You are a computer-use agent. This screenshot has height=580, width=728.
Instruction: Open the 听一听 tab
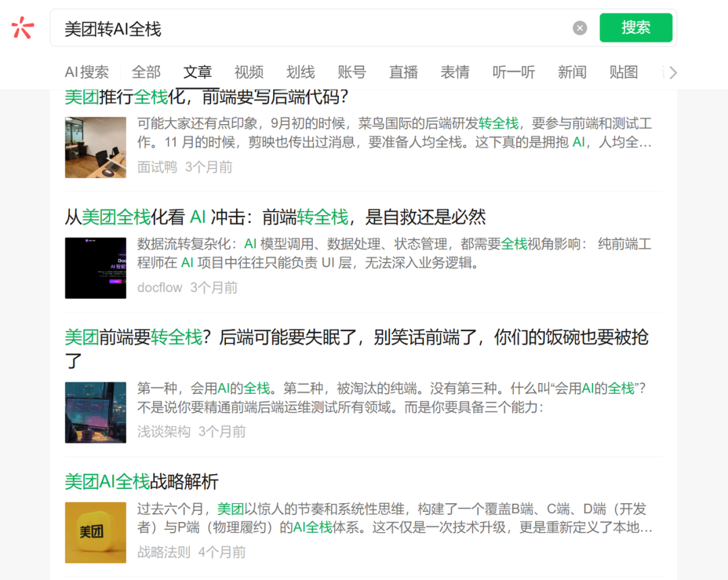514,72
